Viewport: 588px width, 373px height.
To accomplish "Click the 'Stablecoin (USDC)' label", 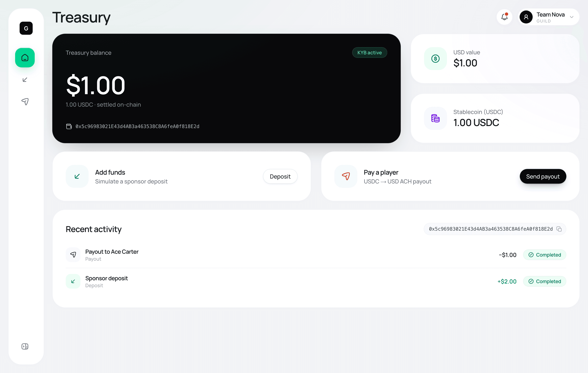I will [x=478, y=112].
